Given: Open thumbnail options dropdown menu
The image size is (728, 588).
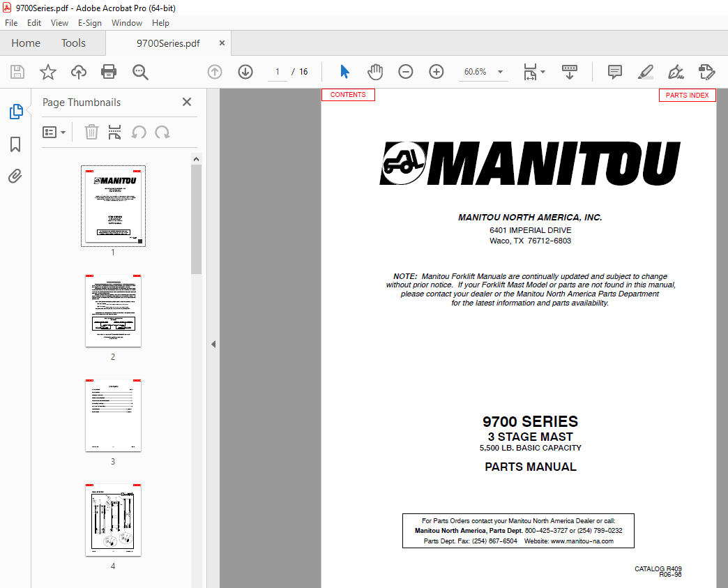Looking at the screenshot, I should [54, 133].
